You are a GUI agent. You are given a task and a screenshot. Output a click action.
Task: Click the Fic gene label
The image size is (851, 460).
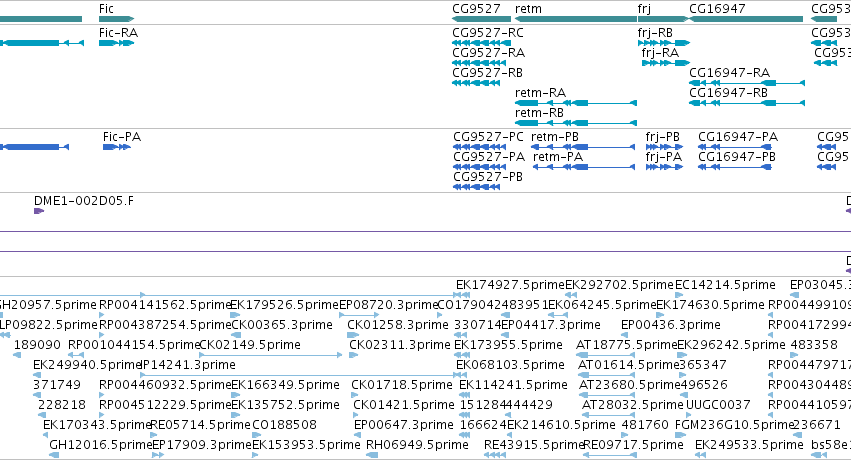pos(106,9)
